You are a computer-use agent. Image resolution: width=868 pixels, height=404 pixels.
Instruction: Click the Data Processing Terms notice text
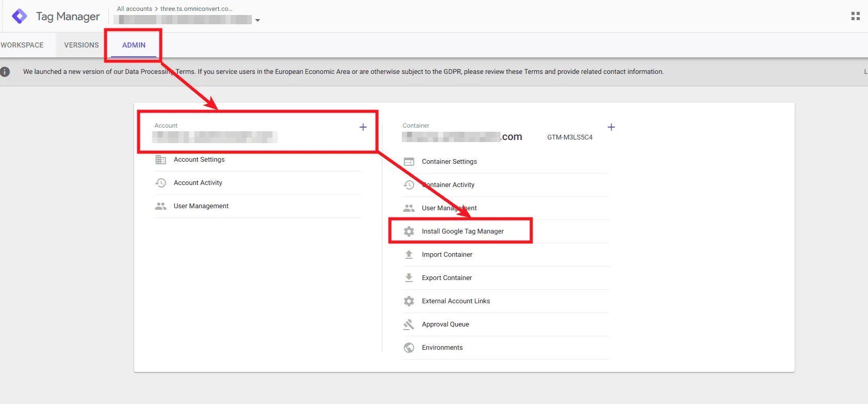tap(343, 72)
